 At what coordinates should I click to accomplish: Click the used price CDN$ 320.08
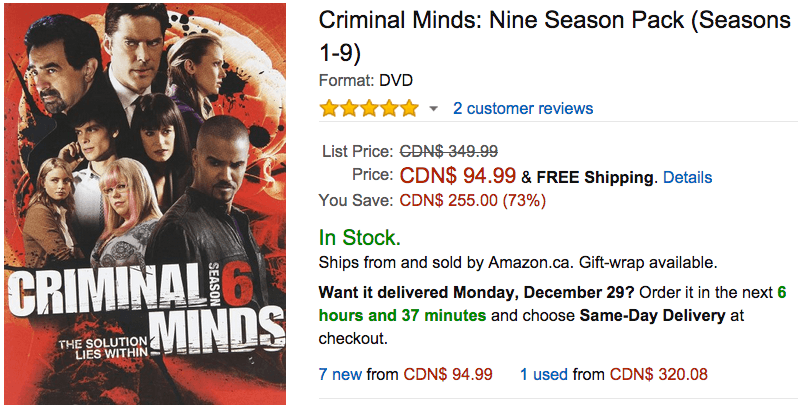[659, 374]
